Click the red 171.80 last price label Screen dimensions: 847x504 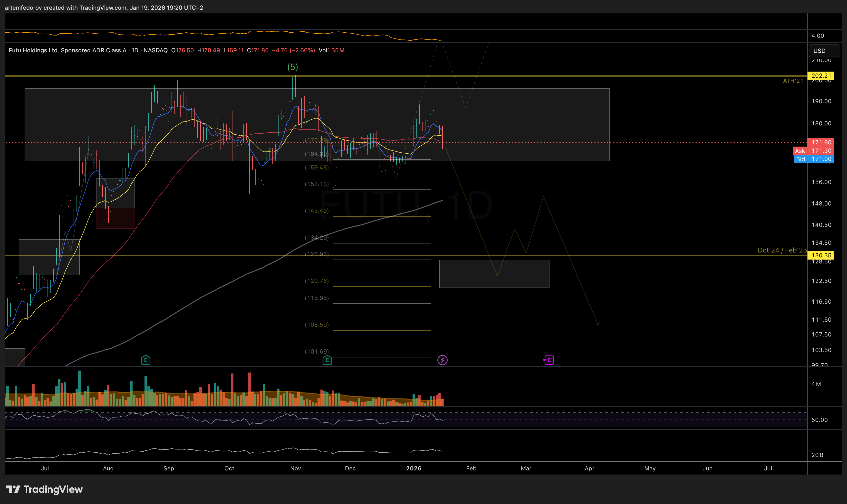tap(821, 142)
